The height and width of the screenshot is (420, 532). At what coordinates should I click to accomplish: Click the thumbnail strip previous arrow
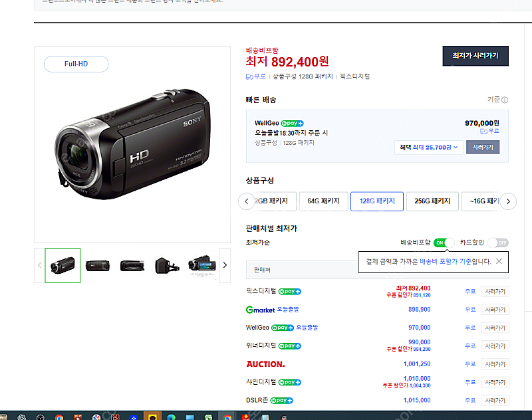39,265
